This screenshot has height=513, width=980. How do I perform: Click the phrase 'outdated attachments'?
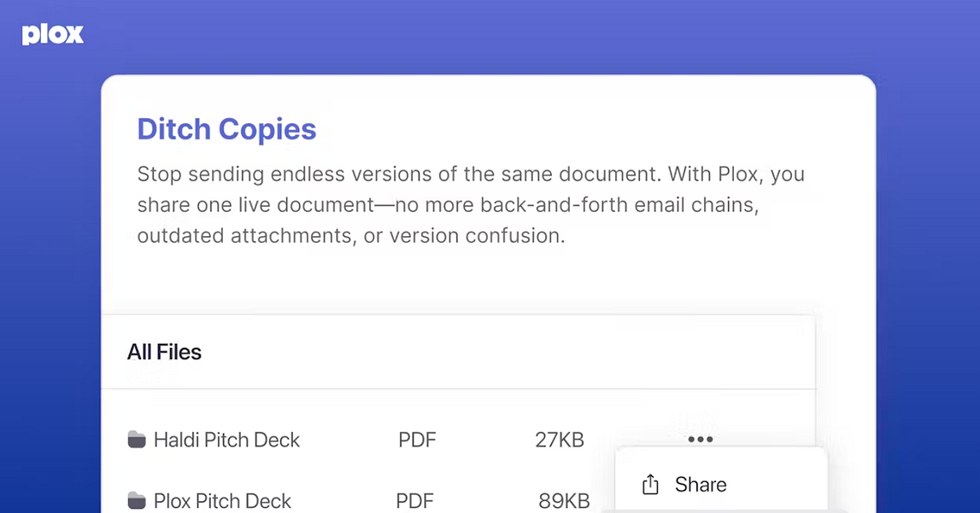(x=244, y=236)
